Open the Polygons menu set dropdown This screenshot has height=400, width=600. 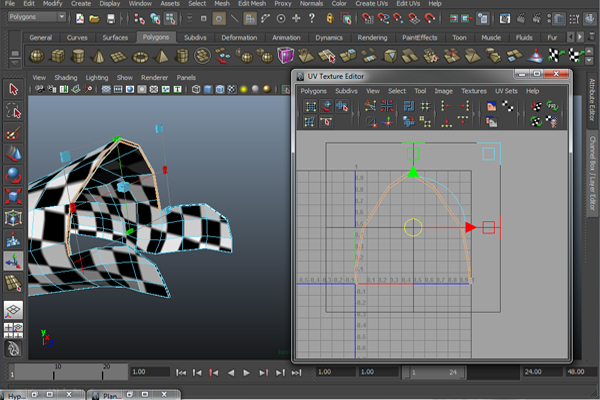(37, 17)
